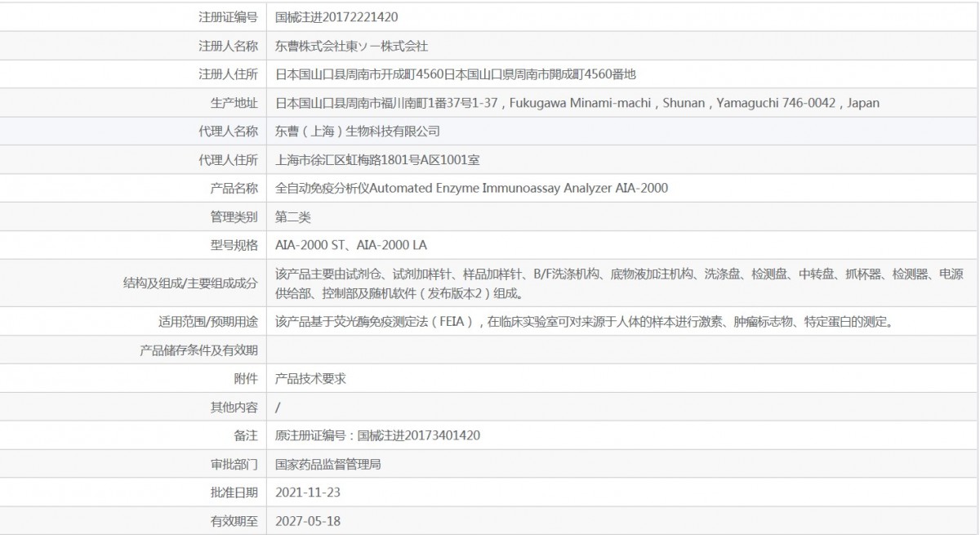The image size is (980, 535).
Task: Select the production address containing Fukugawa Minami-machi
Action: click(577, 103)
